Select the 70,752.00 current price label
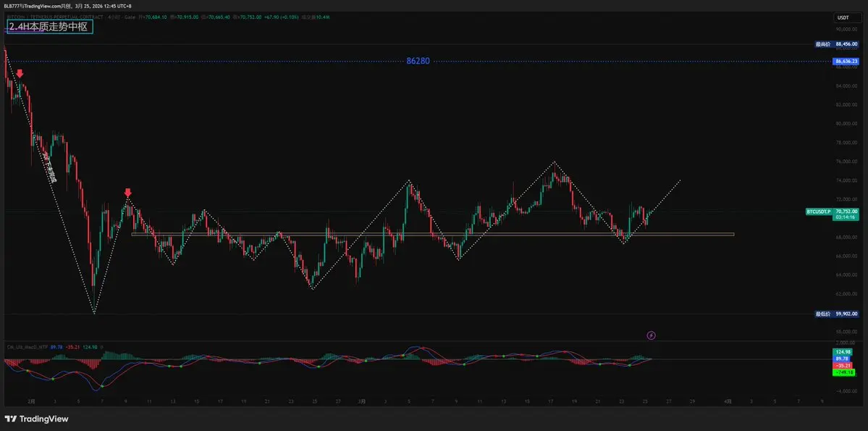This screenshot has height=431, width=868. point(846,211)
